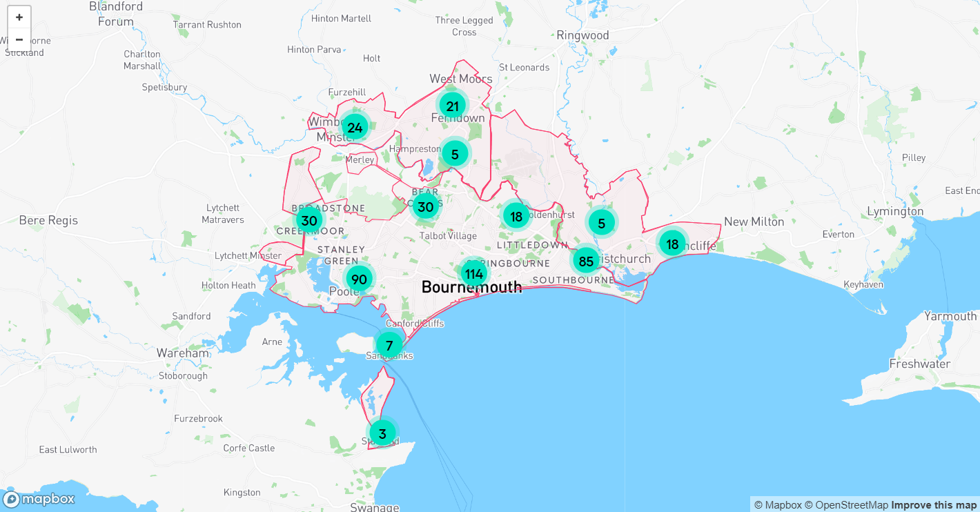Open the 5 cluster north of Christchurch
The width and height of the screenshot is (980, 512).
pos(602,223)
